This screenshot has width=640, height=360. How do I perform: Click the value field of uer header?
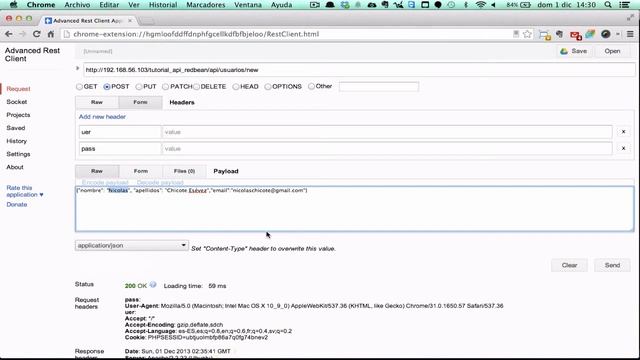point(387,132)
